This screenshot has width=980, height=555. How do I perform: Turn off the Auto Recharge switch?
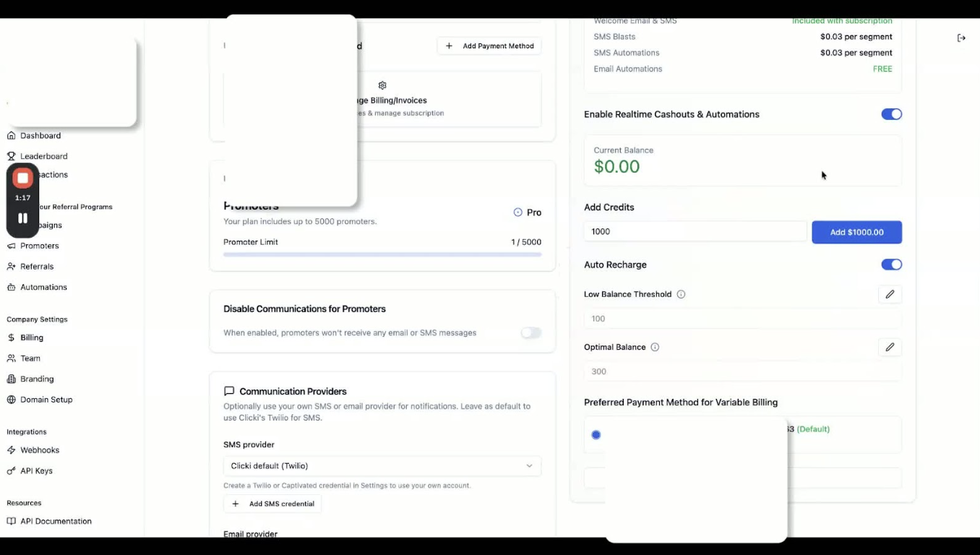[891, 264]
